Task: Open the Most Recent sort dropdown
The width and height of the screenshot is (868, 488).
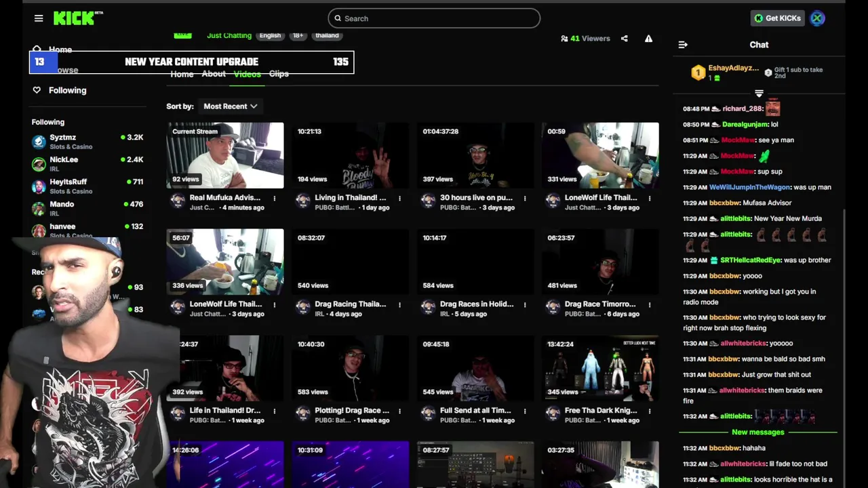Action: point(230,106)
